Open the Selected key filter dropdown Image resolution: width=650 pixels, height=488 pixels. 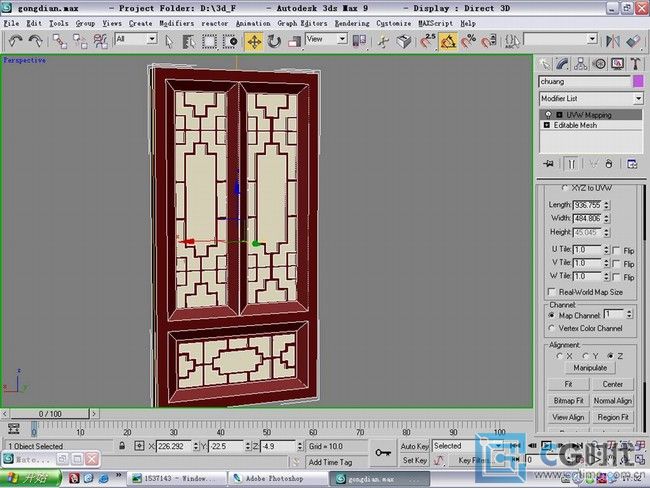click(x=499, y=446)
